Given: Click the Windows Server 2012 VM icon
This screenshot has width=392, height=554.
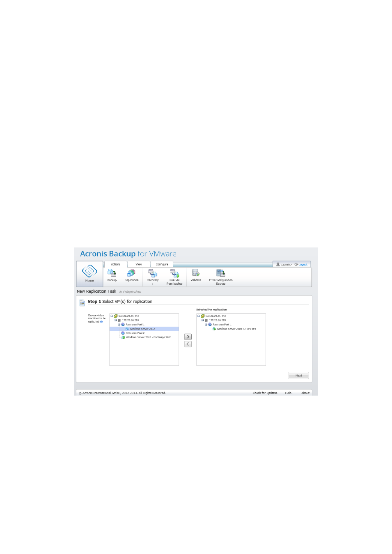Looking at the screenshot, I should pyautogui.click(x=127, y=329).
